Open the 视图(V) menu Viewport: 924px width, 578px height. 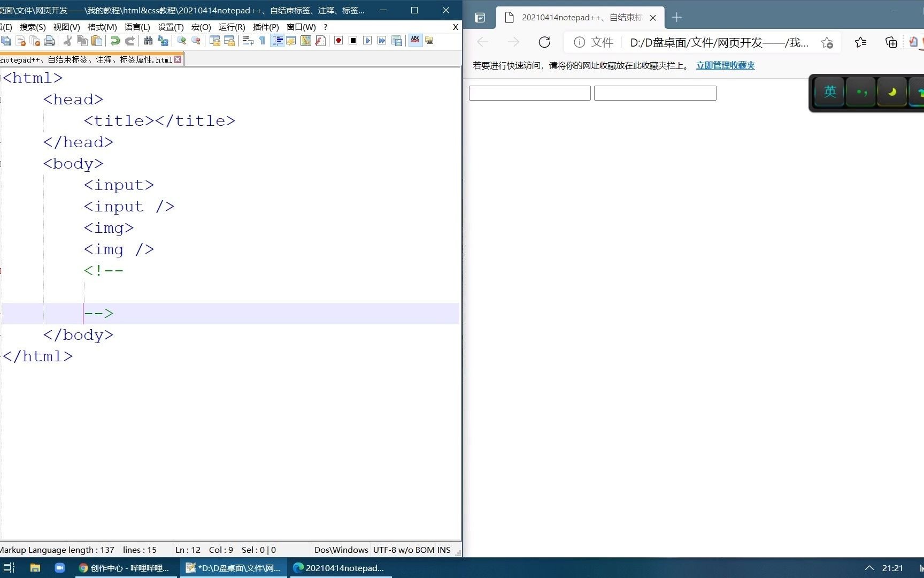pyautogui.click(x=66, y=27)
